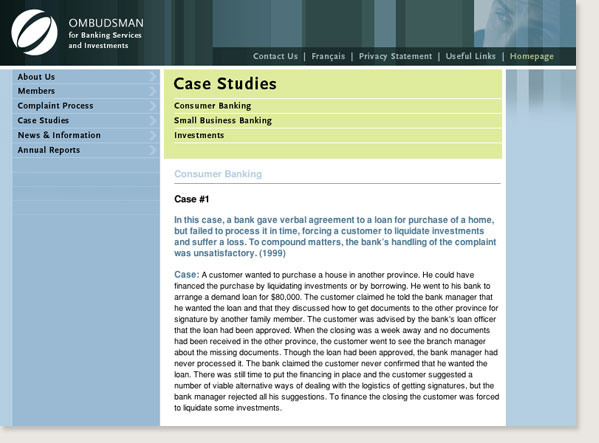This screenshot has width=599, height=443.
Task: Open the Privacy Statement link
Action: coord(395,56)
